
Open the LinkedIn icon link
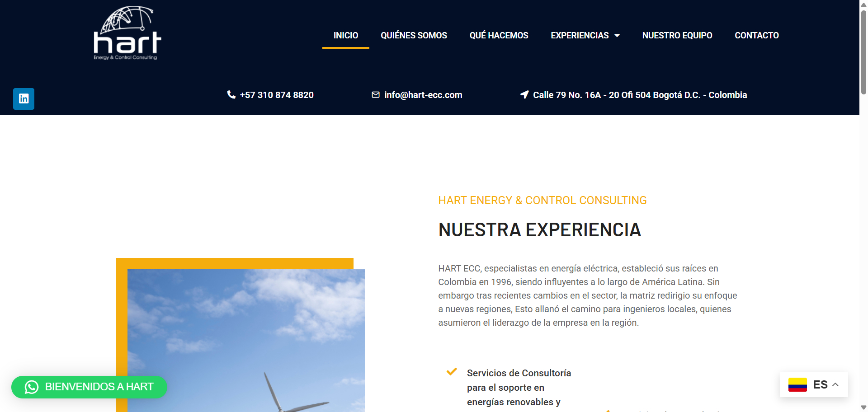pyautogui.click(x=24, y=98)
